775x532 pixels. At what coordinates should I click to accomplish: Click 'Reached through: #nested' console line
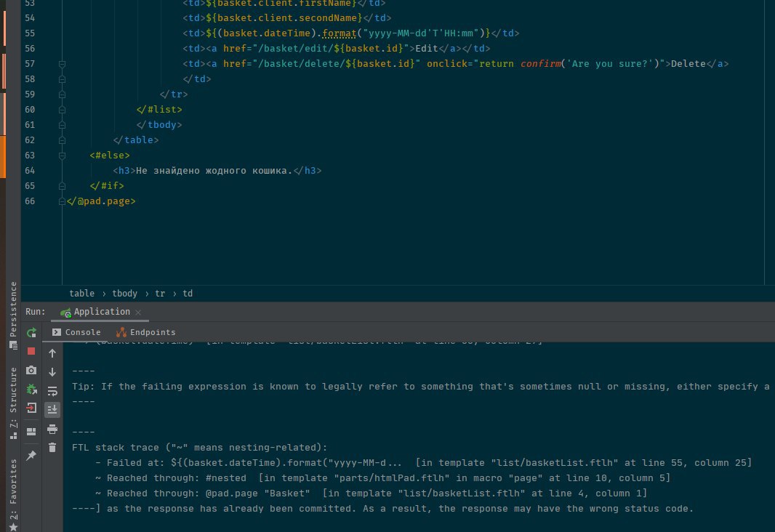click(x=382, y=478)
